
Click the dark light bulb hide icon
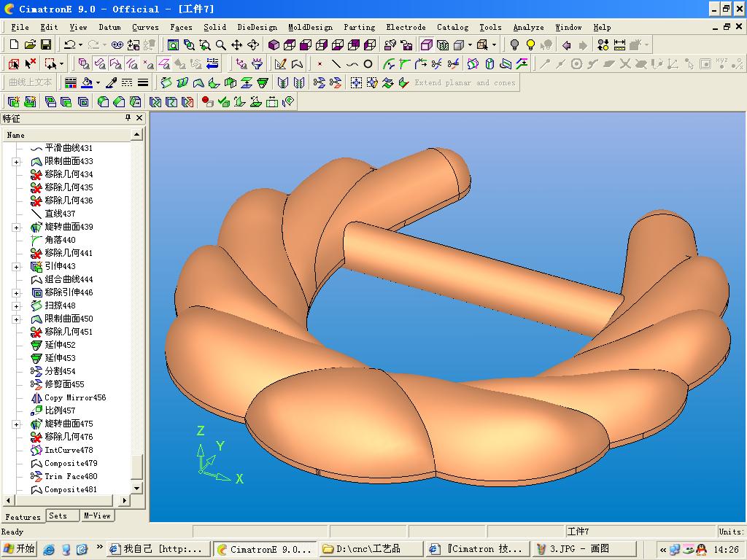pos(514,44)
